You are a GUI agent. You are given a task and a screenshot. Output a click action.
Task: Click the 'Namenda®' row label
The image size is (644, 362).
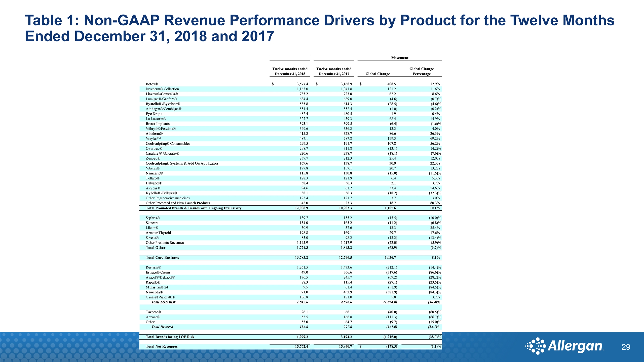point(154,292)
